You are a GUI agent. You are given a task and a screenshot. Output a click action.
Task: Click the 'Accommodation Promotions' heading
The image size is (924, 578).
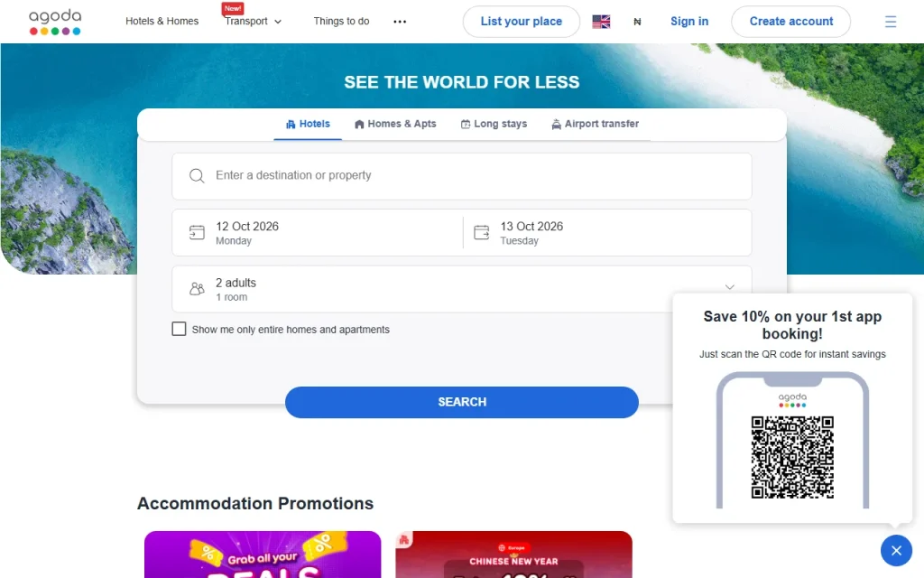(x=255, y=503)
